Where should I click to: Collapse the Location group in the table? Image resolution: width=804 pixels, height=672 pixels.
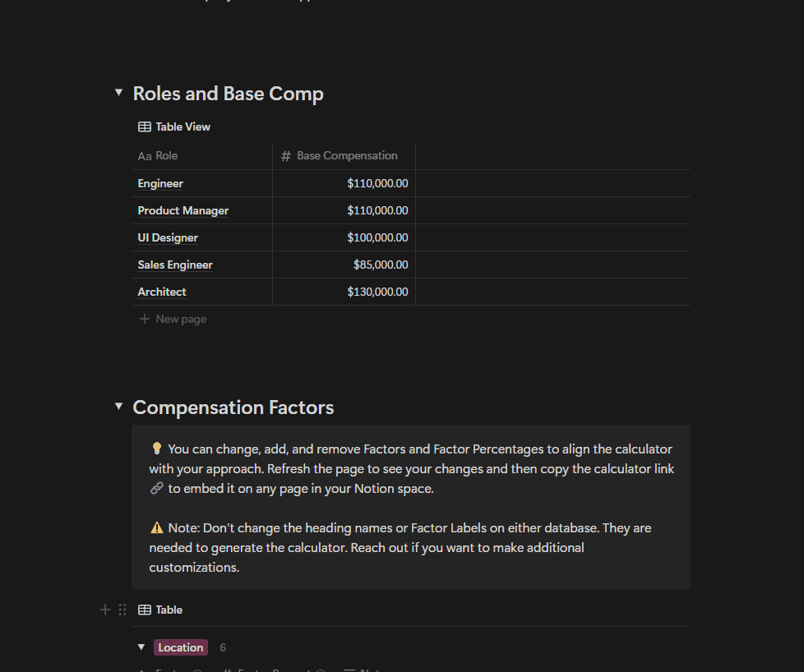click(141, 647)
